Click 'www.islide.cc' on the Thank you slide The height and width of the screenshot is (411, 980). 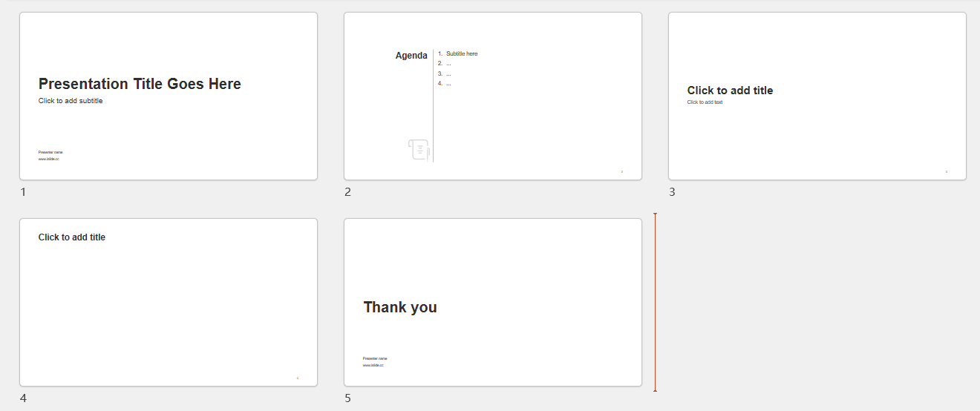point(373,365)
